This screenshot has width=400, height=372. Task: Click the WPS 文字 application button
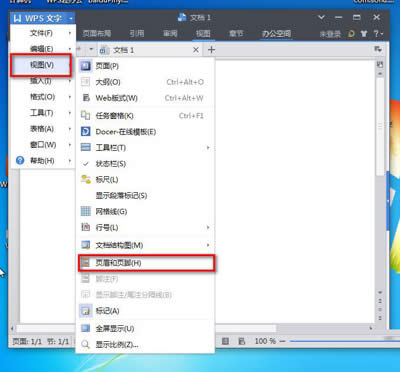[43, 18]
